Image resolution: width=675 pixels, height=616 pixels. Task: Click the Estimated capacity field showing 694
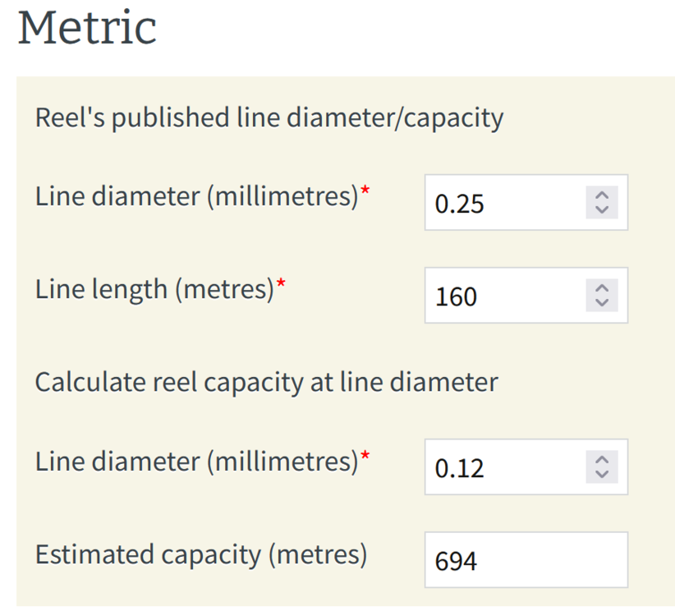point(526,560)
